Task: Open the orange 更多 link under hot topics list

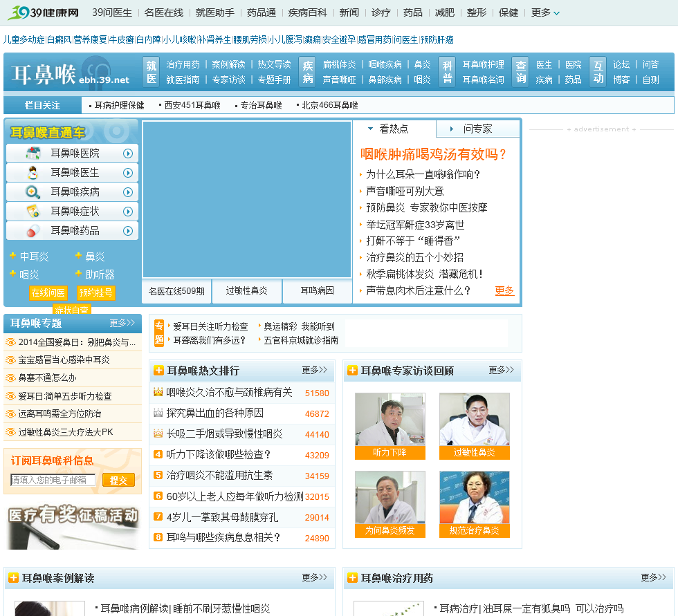Action: (504, 291)
